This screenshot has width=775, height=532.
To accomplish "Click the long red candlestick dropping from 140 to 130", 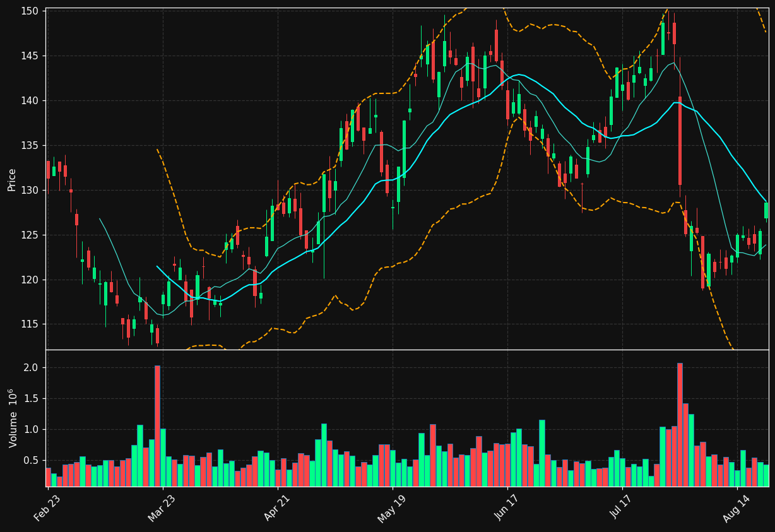I will click(680, 141).
